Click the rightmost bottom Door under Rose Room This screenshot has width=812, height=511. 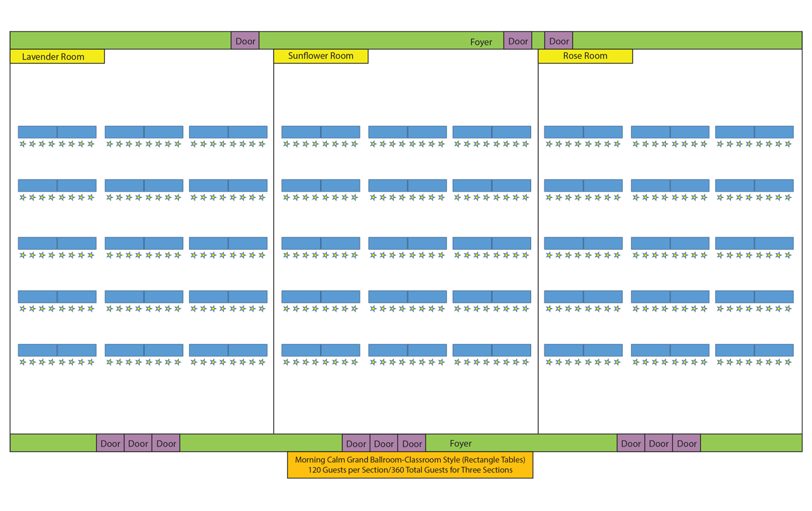click(x=687, y=443)
